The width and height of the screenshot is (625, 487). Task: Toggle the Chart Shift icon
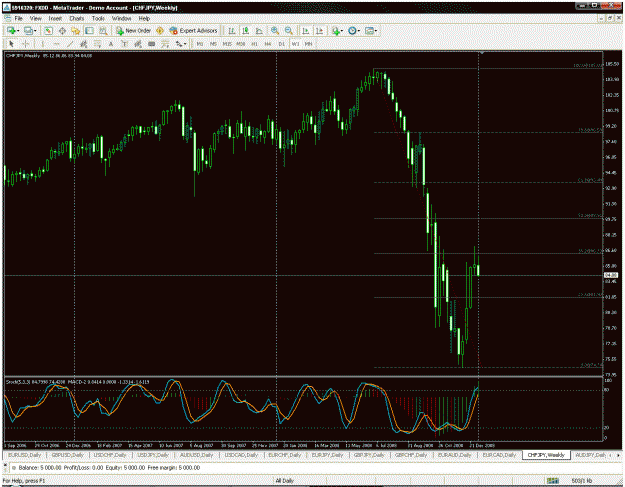click(319, 31)
